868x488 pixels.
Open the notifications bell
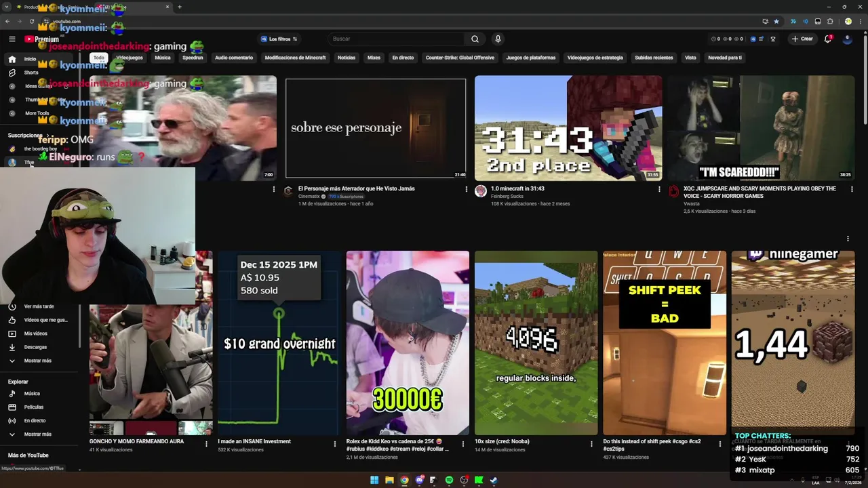pyautogui.click(x=827, y=39)
